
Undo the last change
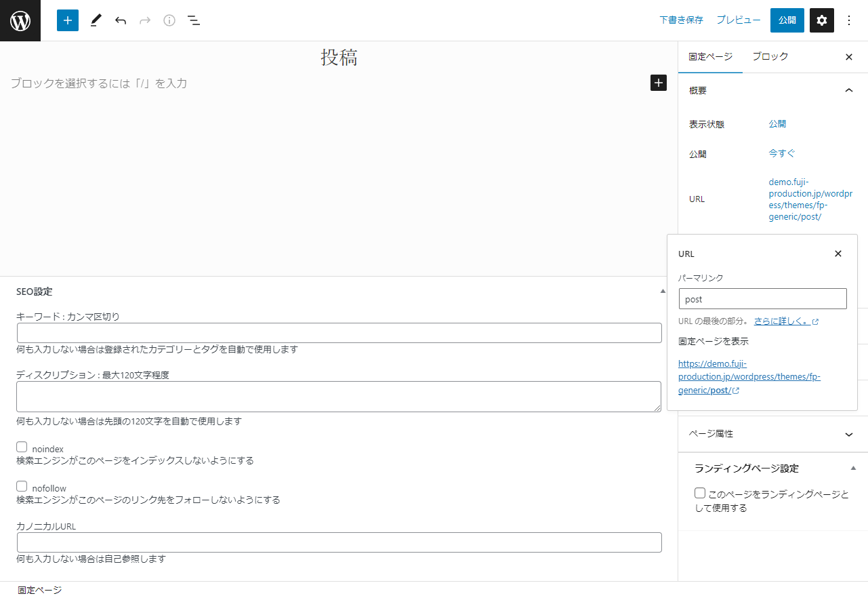pyautogui.click(x=121, y=20)
